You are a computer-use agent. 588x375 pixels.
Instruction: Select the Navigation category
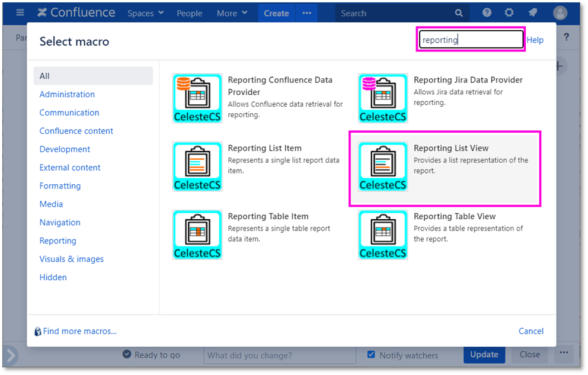(60, 223)
